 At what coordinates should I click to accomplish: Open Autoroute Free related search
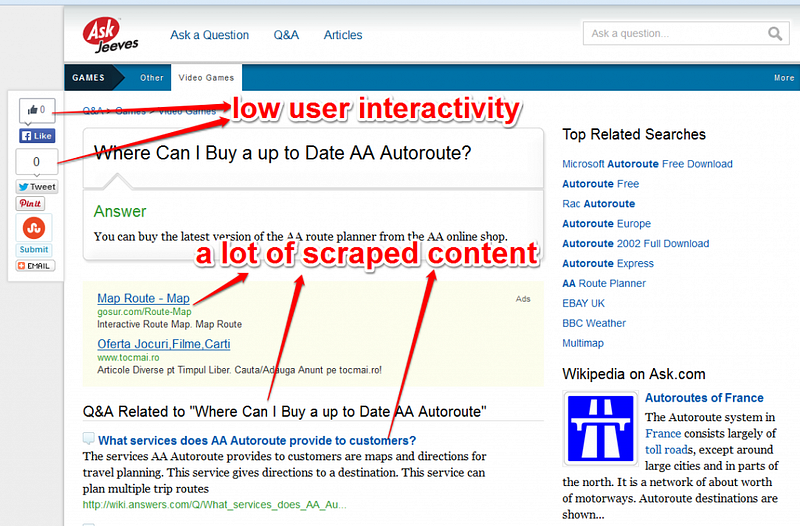tap(601, 184)
